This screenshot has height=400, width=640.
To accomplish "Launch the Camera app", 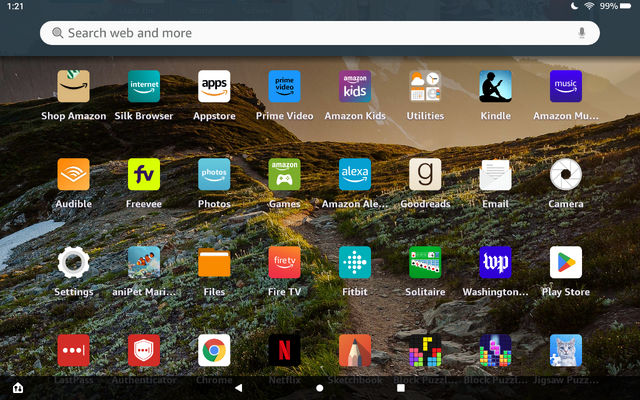I will tap(566, 174).
